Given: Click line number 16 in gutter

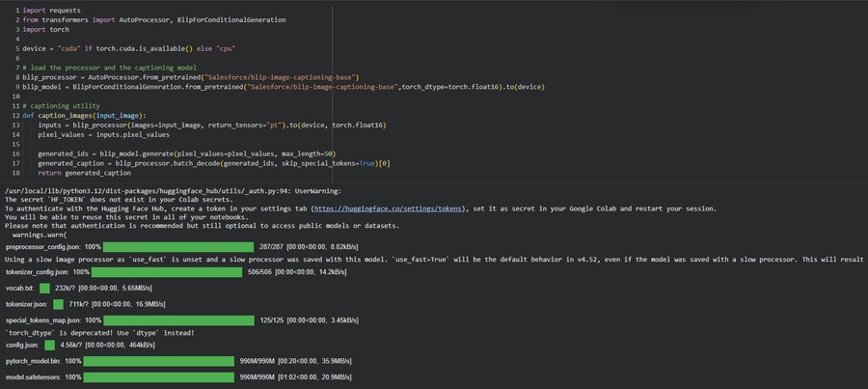Looking at the screenshot, I should point(15,153).
